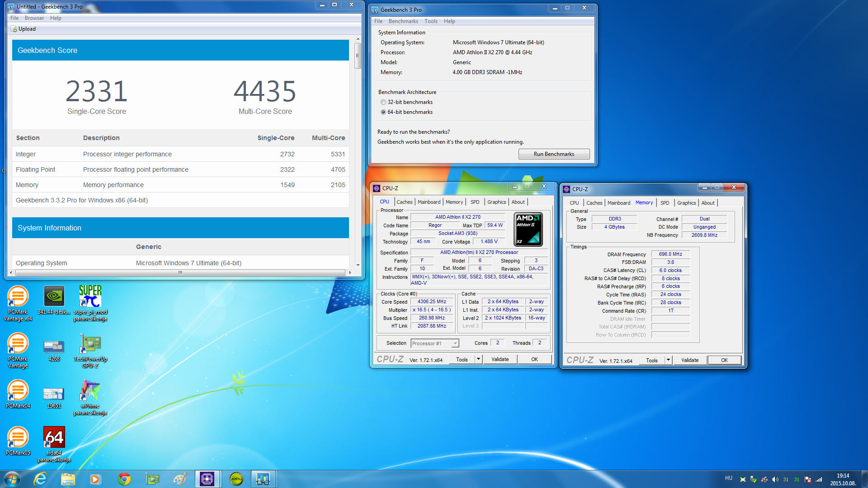Open Internet Explorer from taskbar
Viewport: 868px width, 488px height.
coord(40,479)
